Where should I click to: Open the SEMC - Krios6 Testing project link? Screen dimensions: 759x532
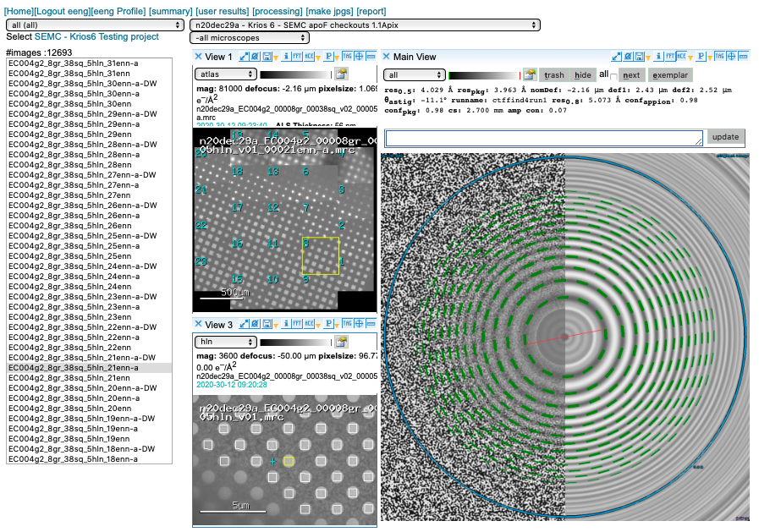(x=96, y=36)
